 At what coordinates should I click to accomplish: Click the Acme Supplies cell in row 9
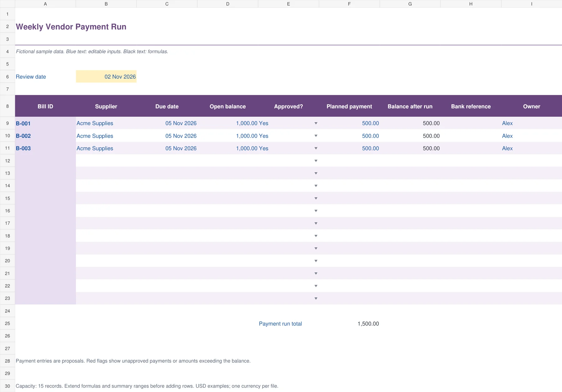point(106,123)
